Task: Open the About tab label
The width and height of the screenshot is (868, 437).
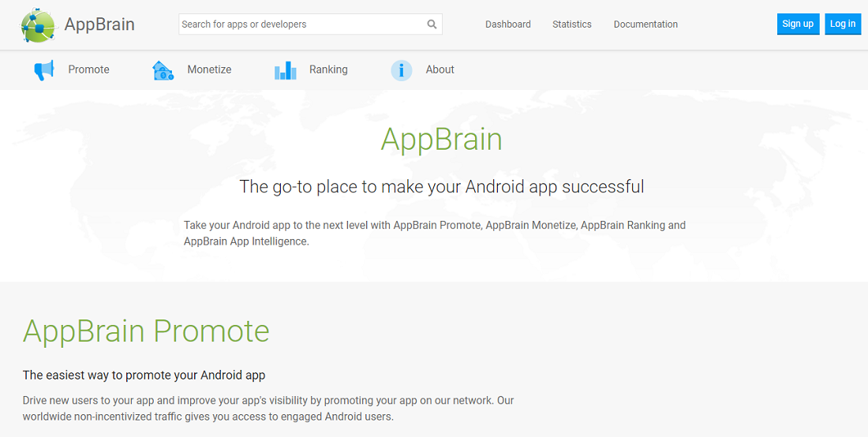Action: coord(440,69)
